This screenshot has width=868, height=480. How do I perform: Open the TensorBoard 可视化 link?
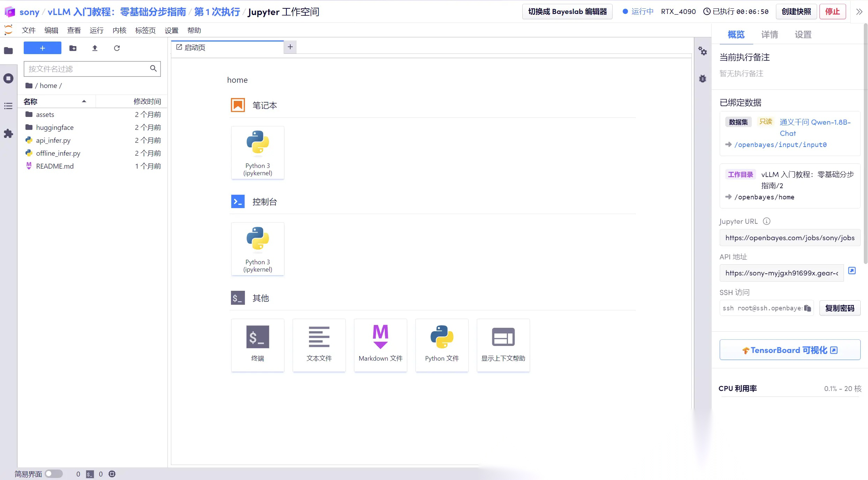coord(790,350)
